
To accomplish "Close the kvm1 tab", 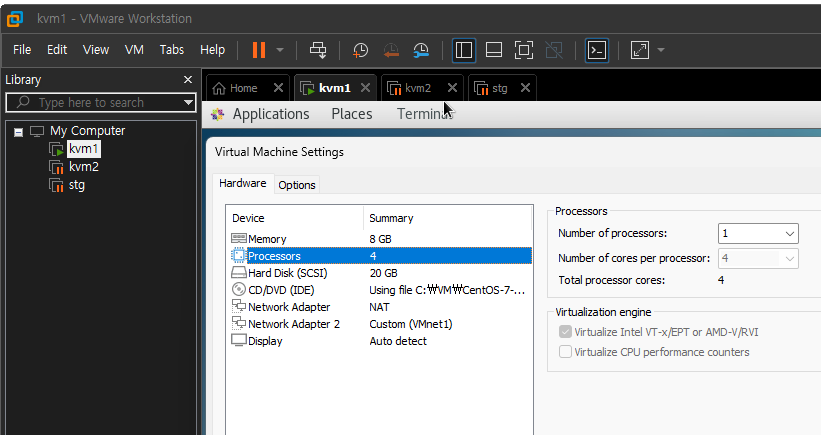I will point(365,88).
